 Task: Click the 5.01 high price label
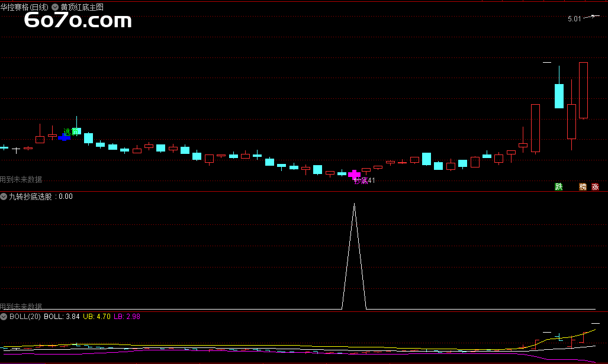[574, 18]
